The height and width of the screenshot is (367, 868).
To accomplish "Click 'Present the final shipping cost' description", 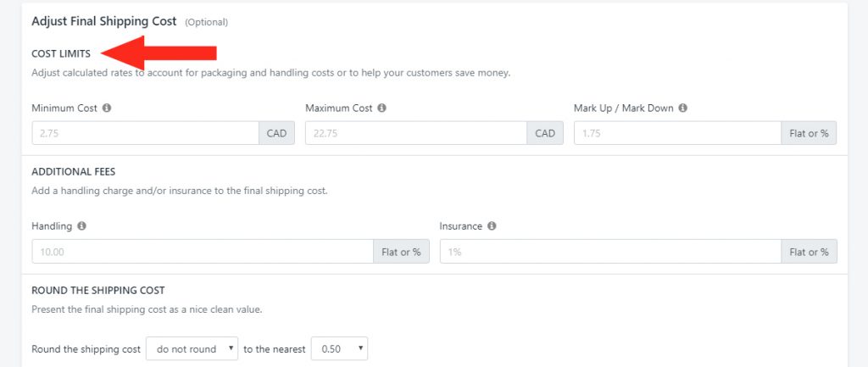I will coord(147,309).
